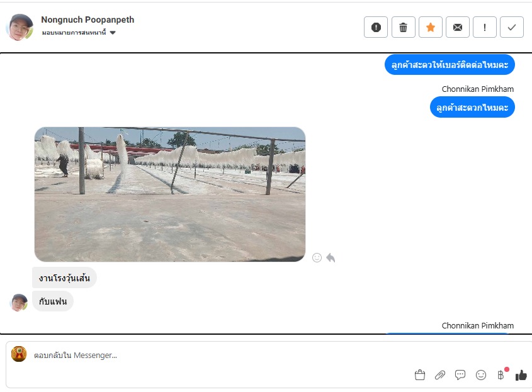
Task: Mark conversation done with checkmark
Action: (x=512, y=27)
